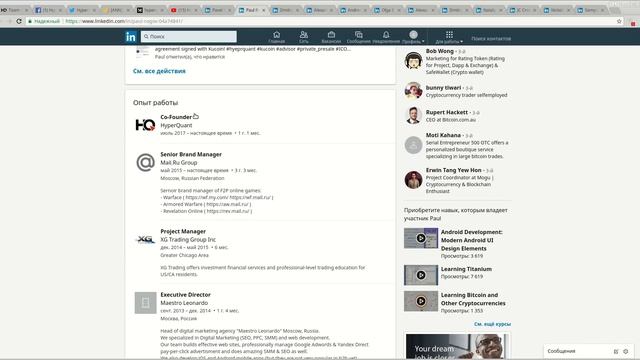This screenshot has width=640, height=360.
Task: Open the Bob Wong name link
Action: (x=440, y=51)
